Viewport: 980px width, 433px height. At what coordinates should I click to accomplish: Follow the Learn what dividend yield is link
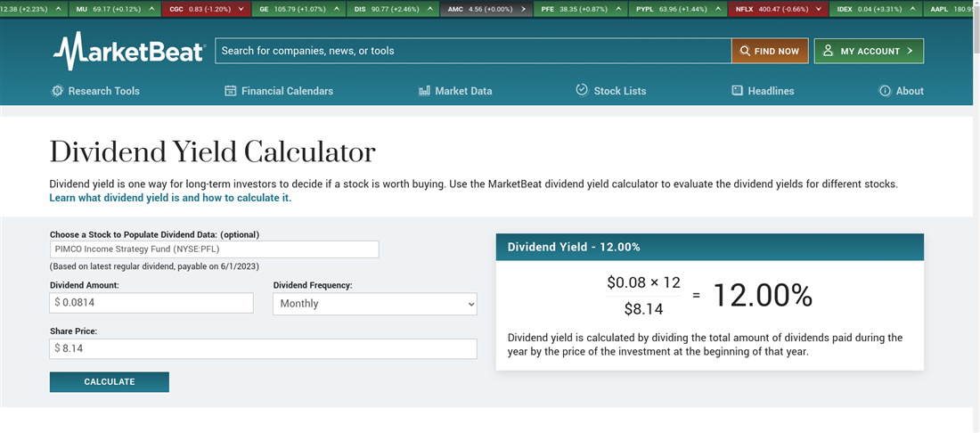tap(170, 198)
